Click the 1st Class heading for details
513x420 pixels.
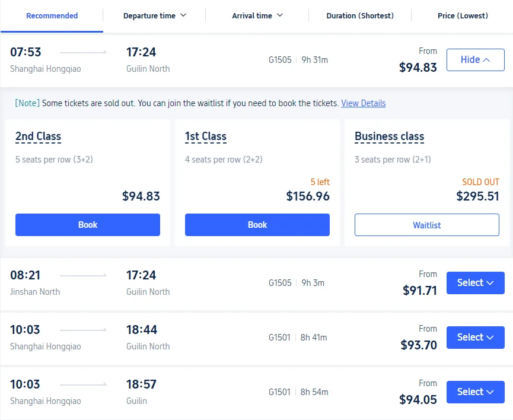coord(205,136)
